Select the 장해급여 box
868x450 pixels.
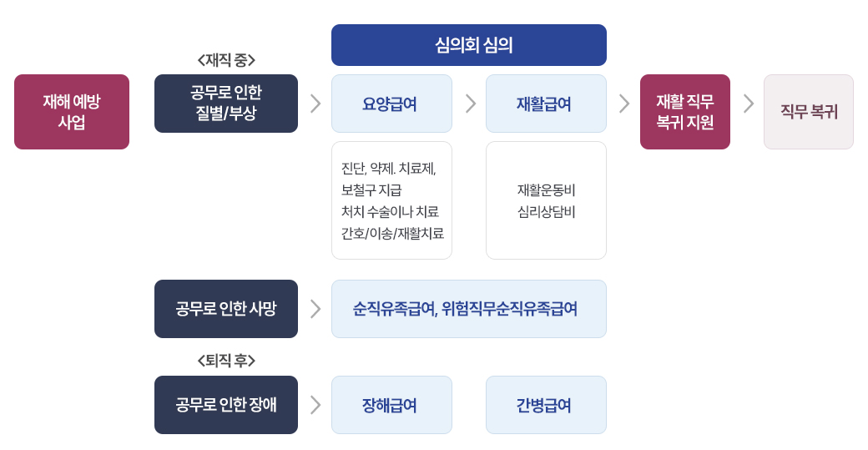(x=392, y=405)
